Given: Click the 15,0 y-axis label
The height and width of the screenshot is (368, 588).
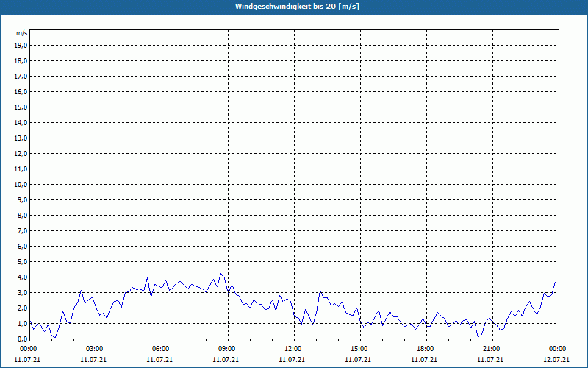Looking at the screenshot, I should click(21, 107).
